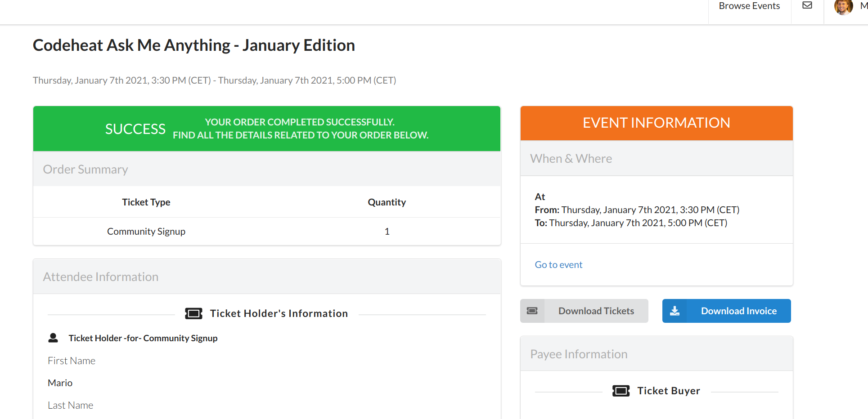Click the Community Signup ticket type cell

[x=146, y=231]
